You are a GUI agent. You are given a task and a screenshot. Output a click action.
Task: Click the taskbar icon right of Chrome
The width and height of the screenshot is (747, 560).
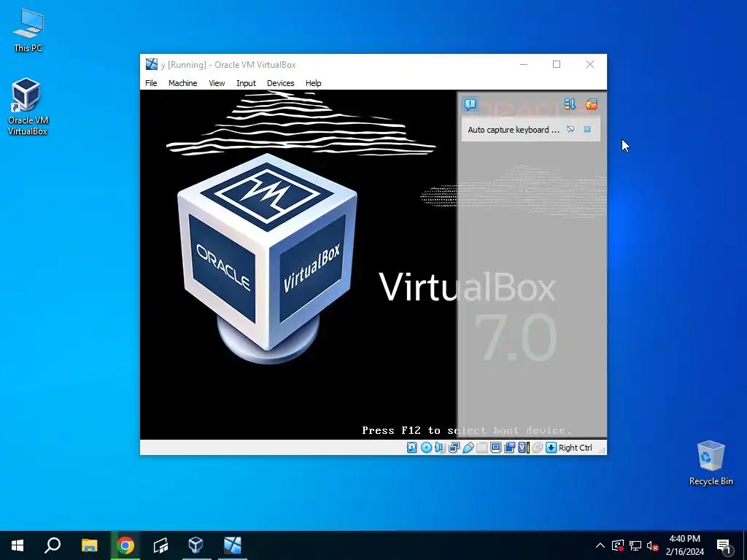coord(161,545)
